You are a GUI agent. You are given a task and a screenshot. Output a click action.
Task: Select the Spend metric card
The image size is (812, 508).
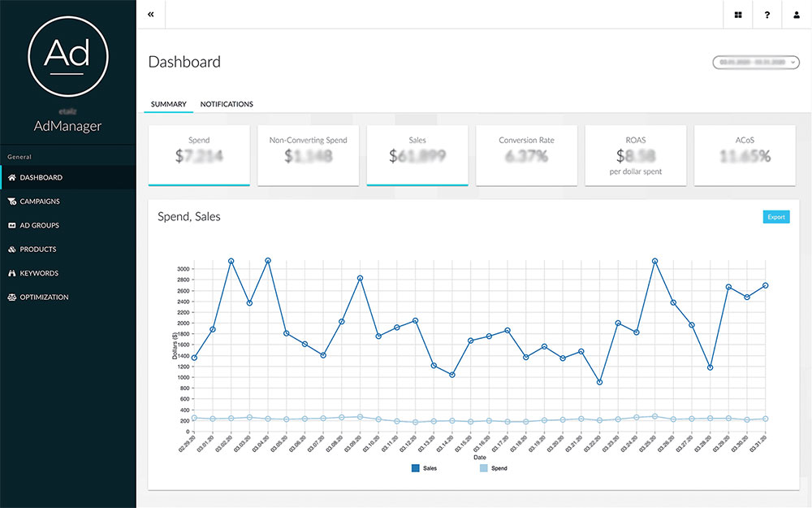pyautogui.click(x=199, y=155)
